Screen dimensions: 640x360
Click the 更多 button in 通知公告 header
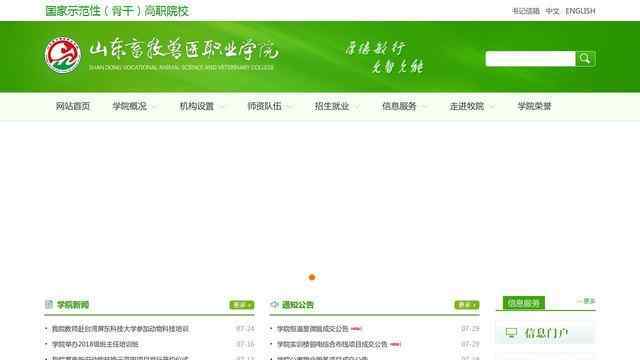(x=467, y=305)
